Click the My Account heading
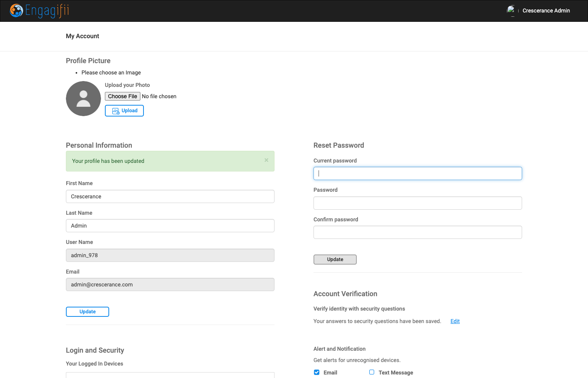This screenshot has width=588, height=378. pyautogui.click(x=83, y=36)
